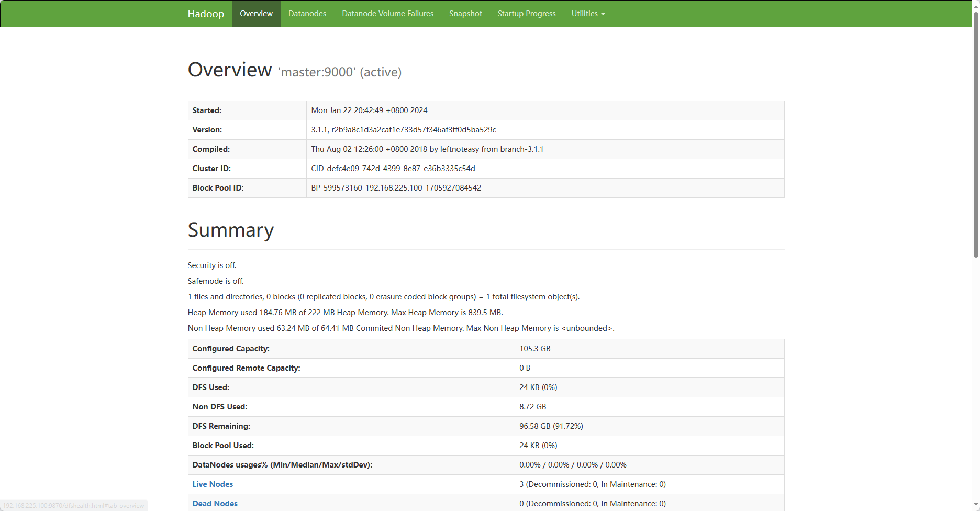Switch to the Datanodes tab
The image size is (980, 511).
pyautogui.click(x=307, y=14)
